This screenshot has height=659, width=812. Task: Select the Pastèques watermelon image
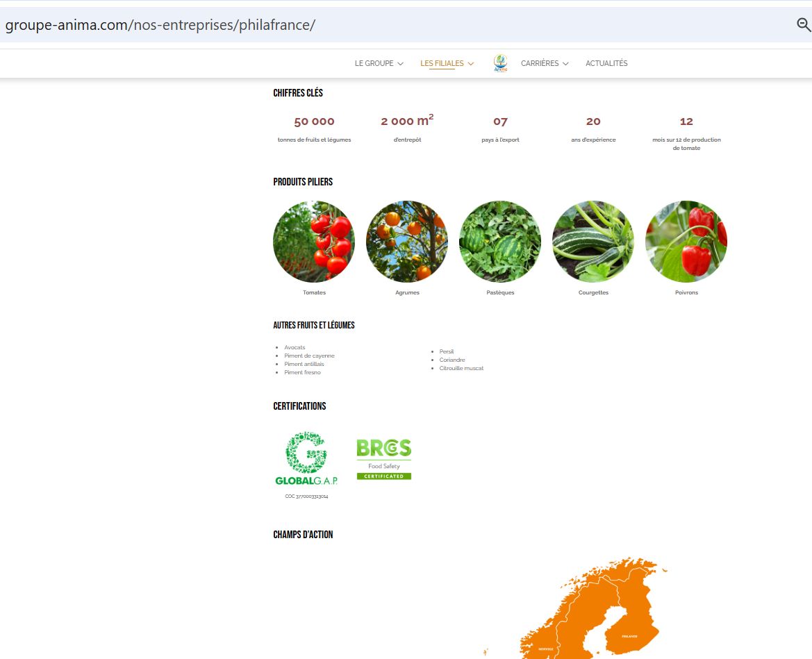500,241
